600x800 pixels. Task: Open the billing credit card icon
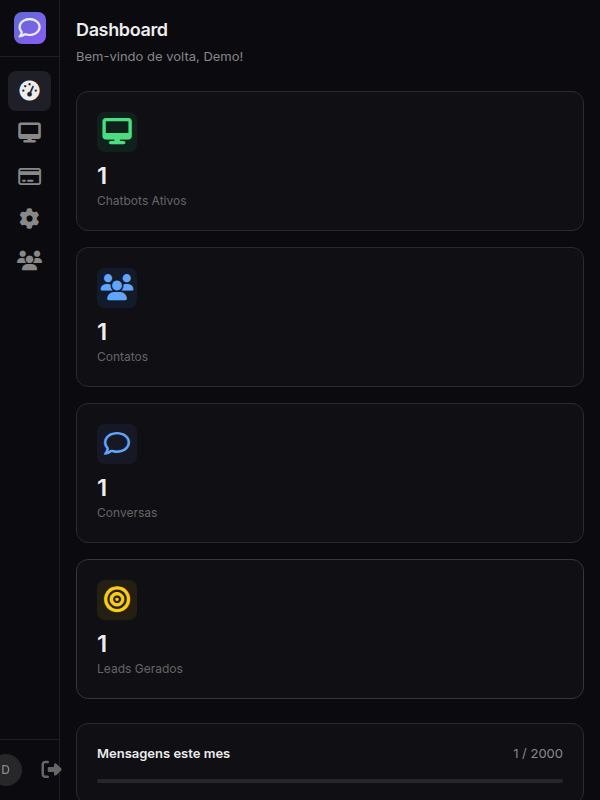pos(29,176)
